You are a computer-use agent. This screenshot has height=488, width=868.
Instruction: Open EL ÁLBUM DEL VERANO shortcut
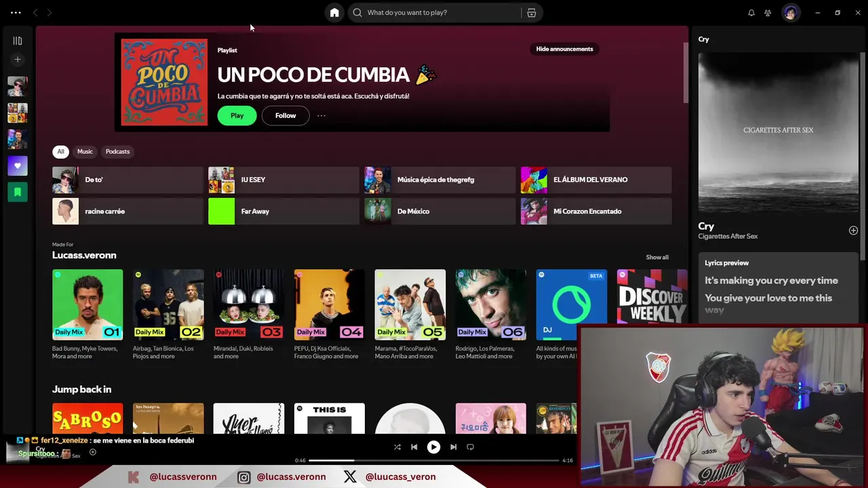tap(596, 180)
